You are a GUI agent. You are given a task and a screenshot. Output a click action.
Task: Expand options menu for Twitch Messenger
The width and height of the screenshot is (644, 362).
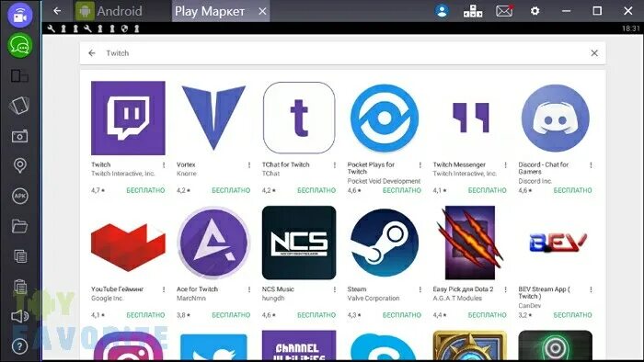pos(506,164)
